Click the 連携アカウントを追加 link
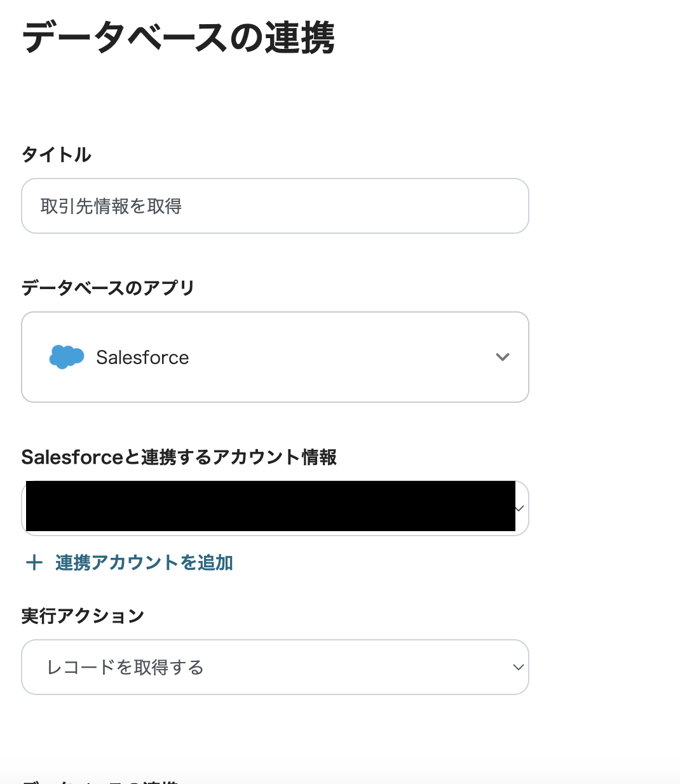680x784 pixels. (x=143, y=563)
